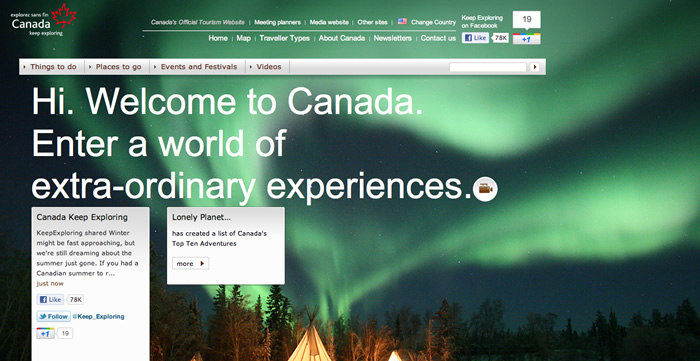
Task: Open the Traveller Types page
Action: coord(284,38)
